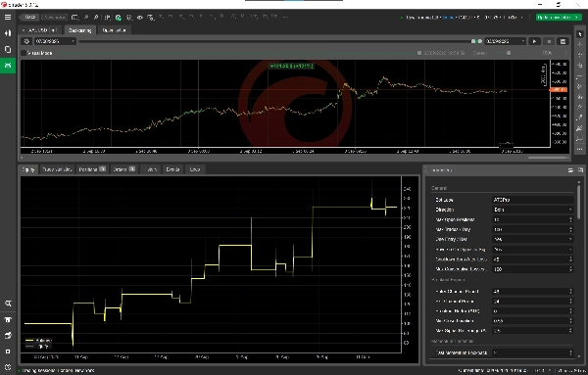Open the History tab
Viewport: 588px width, 375px height.
[x=151, y=169]
